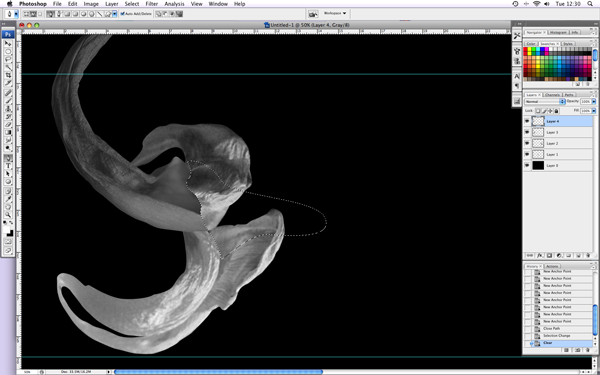The height and width of the screenshot is (375, 600).
Task: Choose the Freeform Pen option icon
Action: pyautogui.click(x=59, y=14)
